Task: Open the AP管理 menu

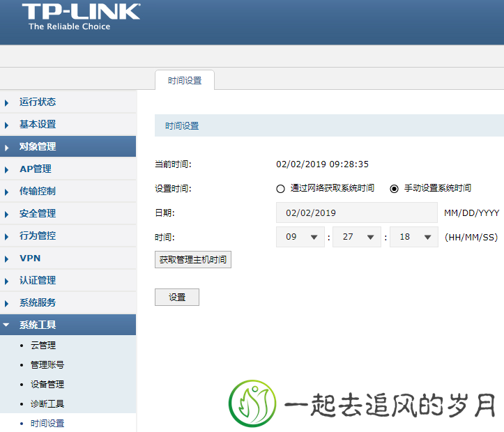Action: pos(36,169)
